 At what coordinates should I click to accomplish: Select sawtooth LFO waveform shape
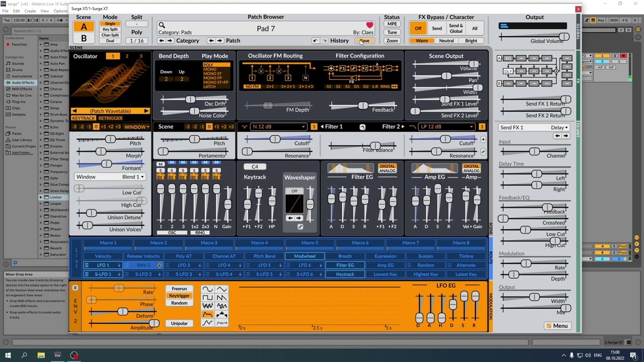click(222, 298)
